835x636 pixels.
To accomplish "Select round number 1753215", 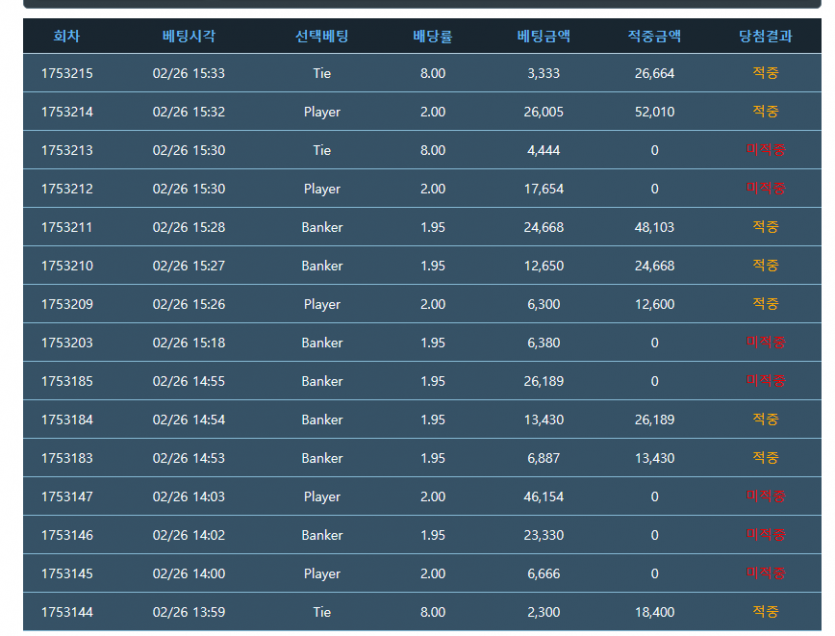I will click(x=67, y=73).
